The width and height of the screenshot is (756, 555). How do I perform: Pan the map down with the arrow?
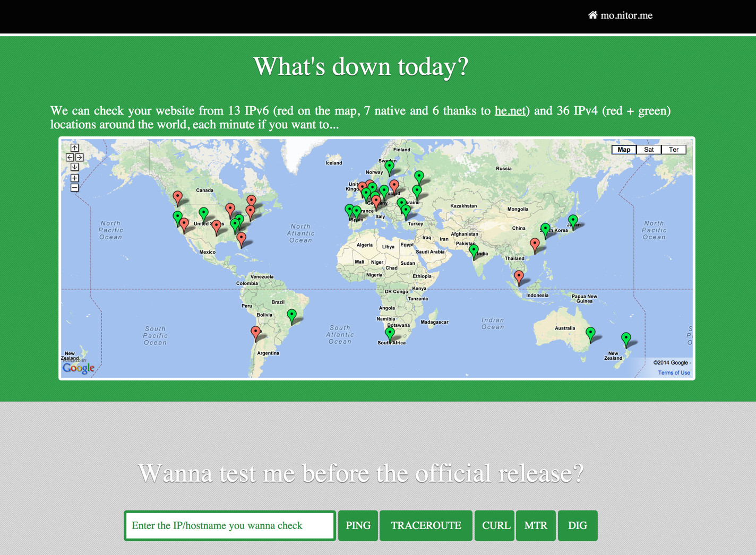click(x=75, y=167)
